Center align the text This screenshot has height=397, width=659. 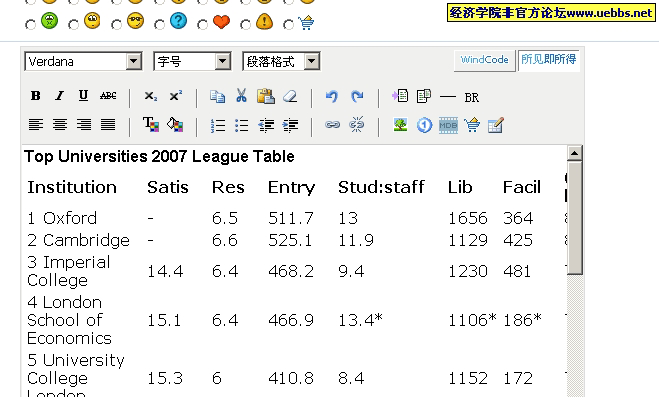coord(60,125)
